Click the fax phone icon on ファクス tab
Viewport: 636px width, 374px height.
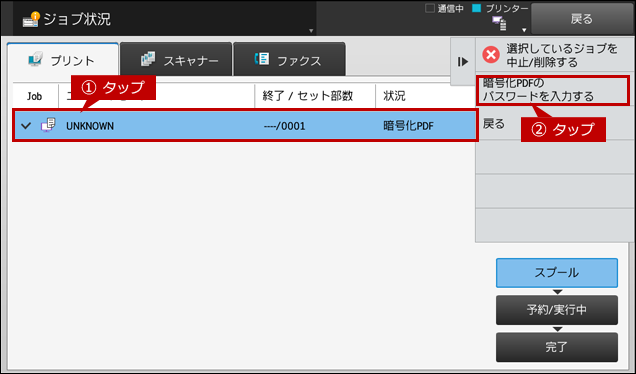[x=262, y=59]
